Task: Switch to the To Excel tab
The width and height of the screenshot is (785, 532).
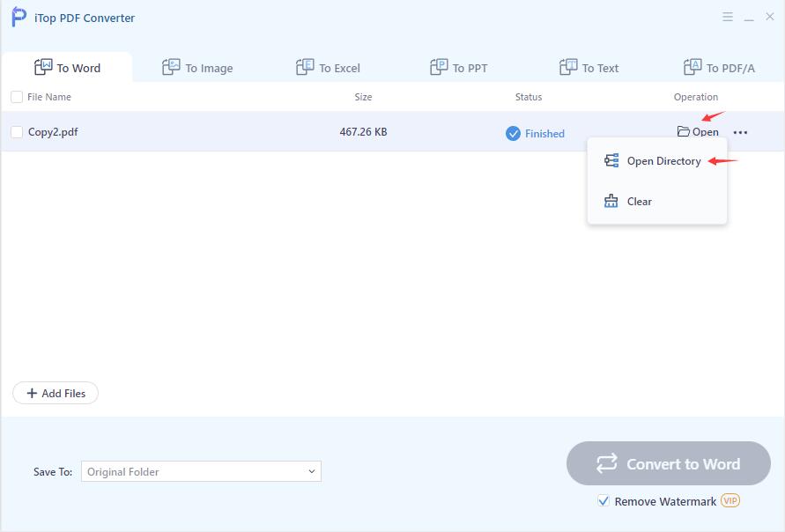Action: (329, 68)
